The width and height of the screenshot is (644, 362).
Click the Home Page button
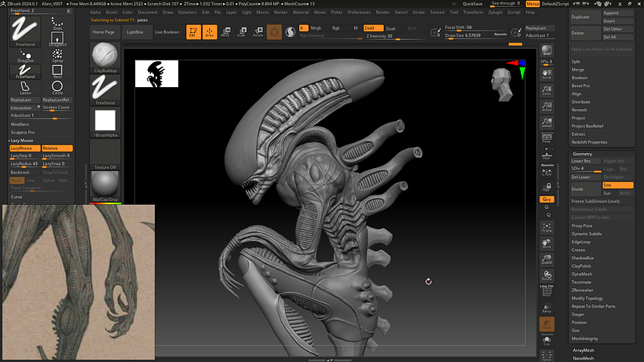pos(104,32)
